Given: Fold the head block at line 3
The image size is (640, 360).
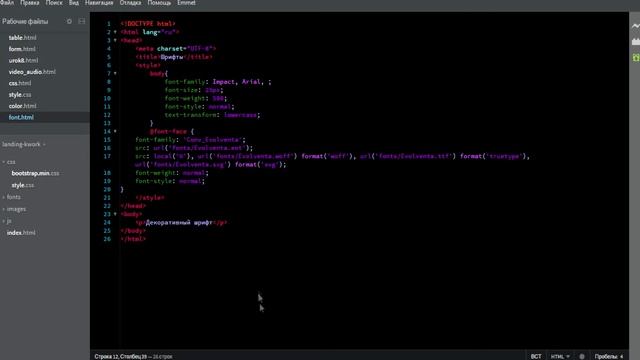Looking at the screenshot, I should tap(115, 40).
